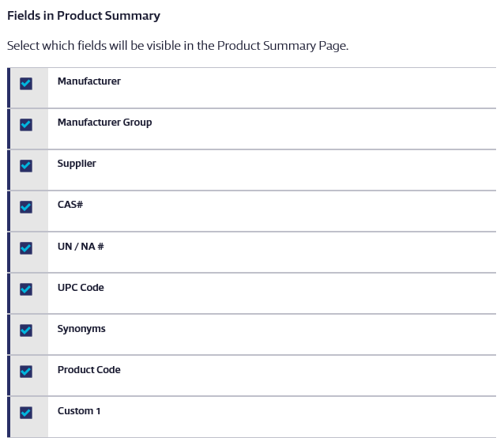Toggle the UN / NA # checkbox
Image resolution: width=504 pixels, height=438 pixels.
[x=26, y=248]
